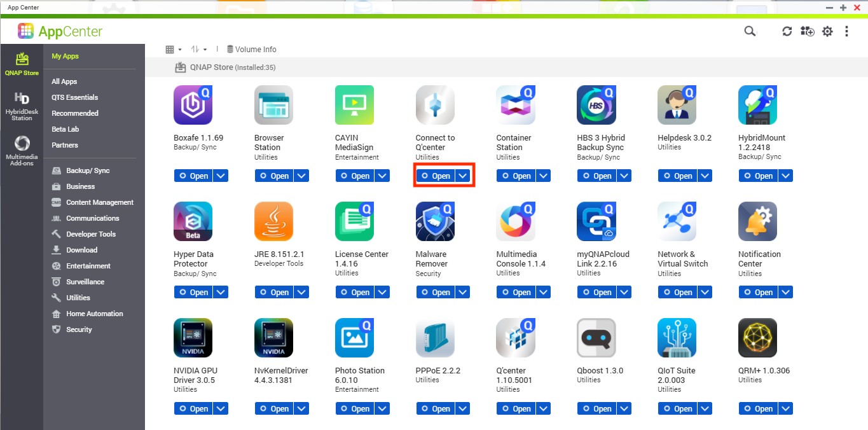Click the CAYIN MediaSign app icon

(354, 105)
